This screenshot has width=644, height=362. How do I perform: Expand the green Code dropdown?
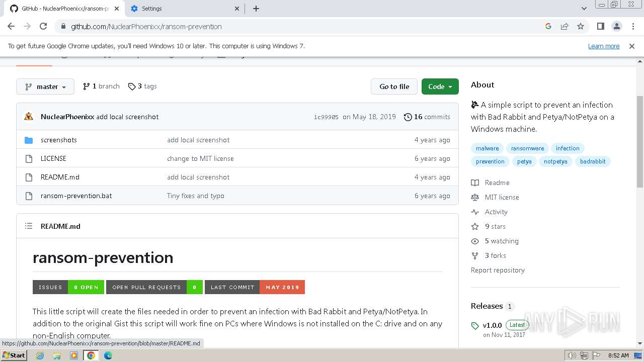tap(440, 86)
